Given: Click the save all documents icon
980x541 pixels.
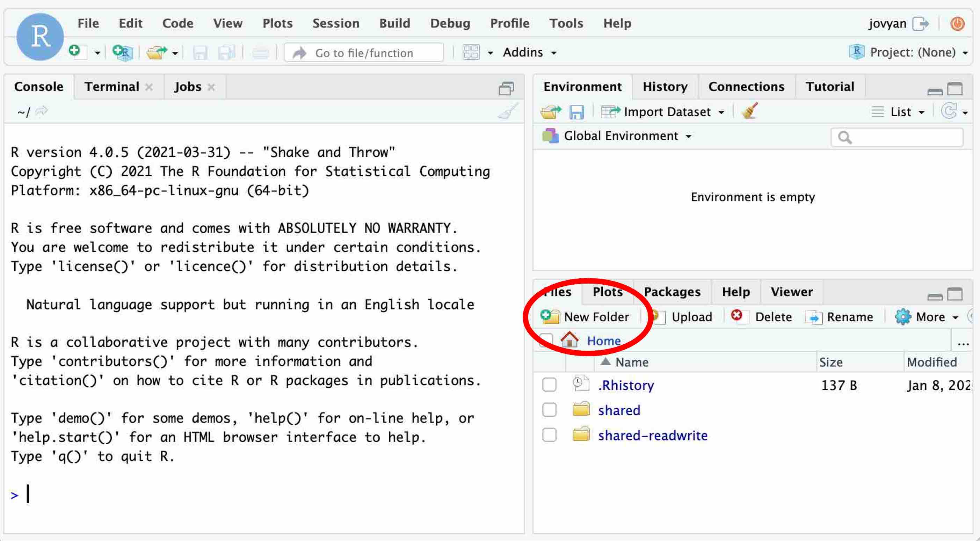Looking at the screenshot, I should 227,52.
